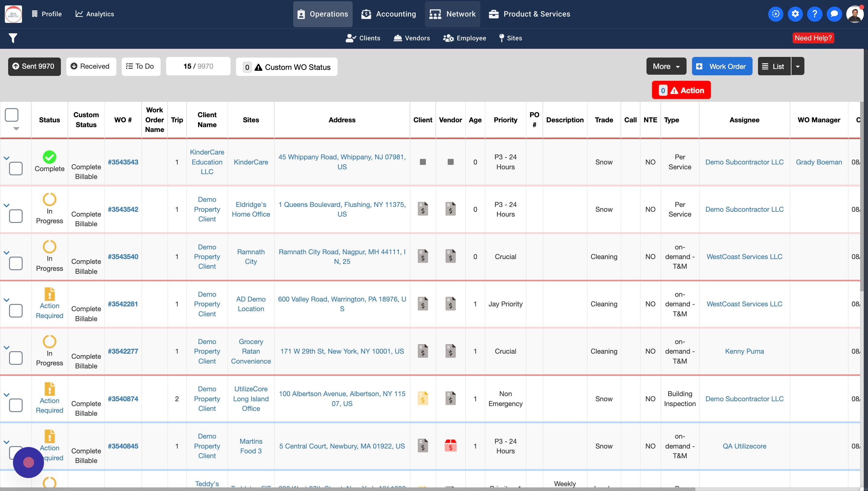Screen dimensions: 868x491
Task: Click the blue Work Order button
Action: [722, 66]
